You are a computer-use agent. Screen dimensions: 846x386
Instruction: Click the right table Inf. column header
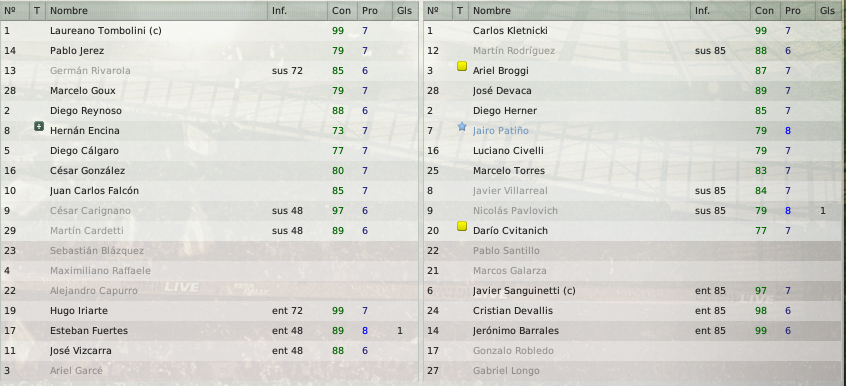721,11
